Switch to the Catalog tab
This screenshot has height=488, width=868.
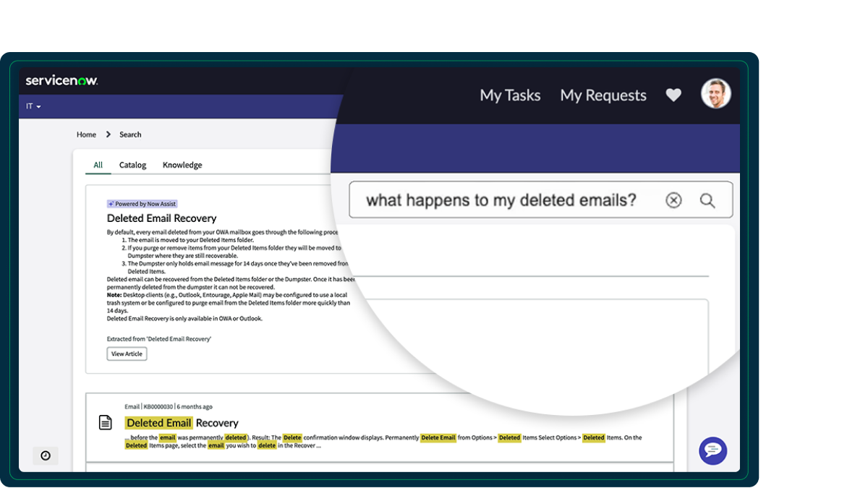pos(132,165)
